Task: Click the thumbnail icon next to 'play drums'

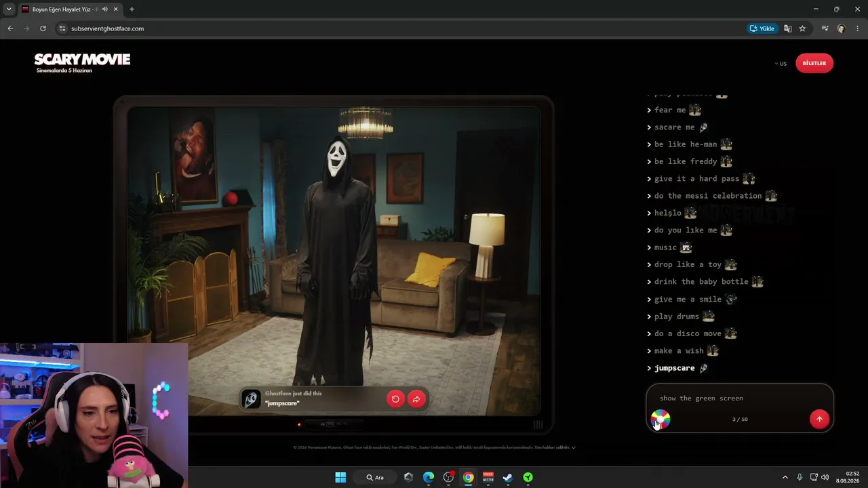Action: [708, 317]
